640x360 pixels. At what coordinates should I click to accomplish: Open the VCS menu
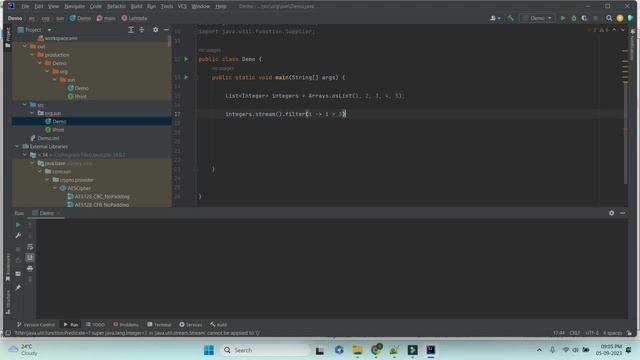(182, 7)
